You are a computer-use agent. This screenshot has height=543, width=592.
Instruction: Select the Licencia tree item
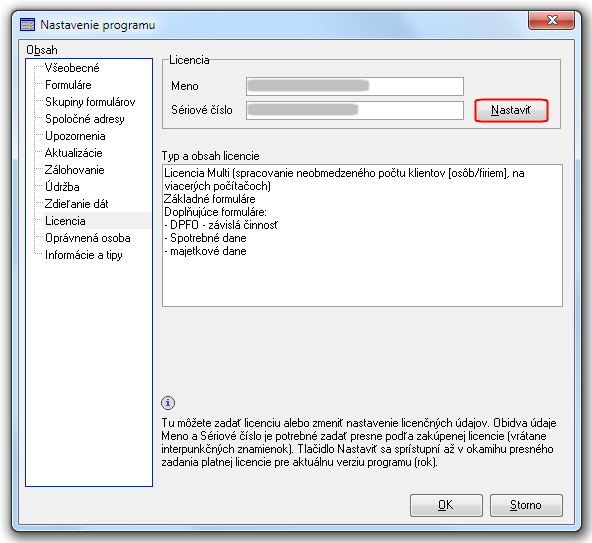point(65,221)
